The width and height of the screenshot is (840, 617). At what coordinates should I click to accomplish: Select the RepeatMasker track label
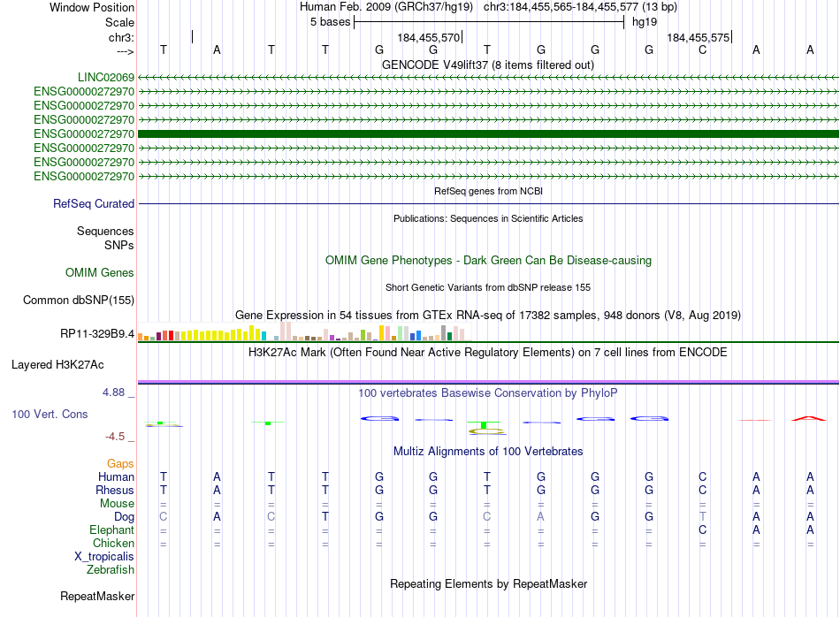[x=97, y=596]
